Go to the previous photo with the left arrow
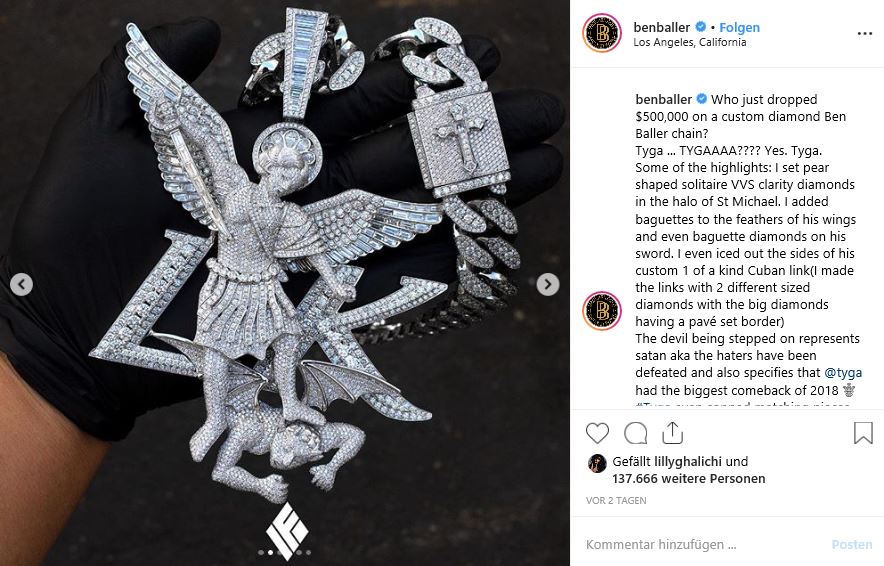 pos(21,284)
